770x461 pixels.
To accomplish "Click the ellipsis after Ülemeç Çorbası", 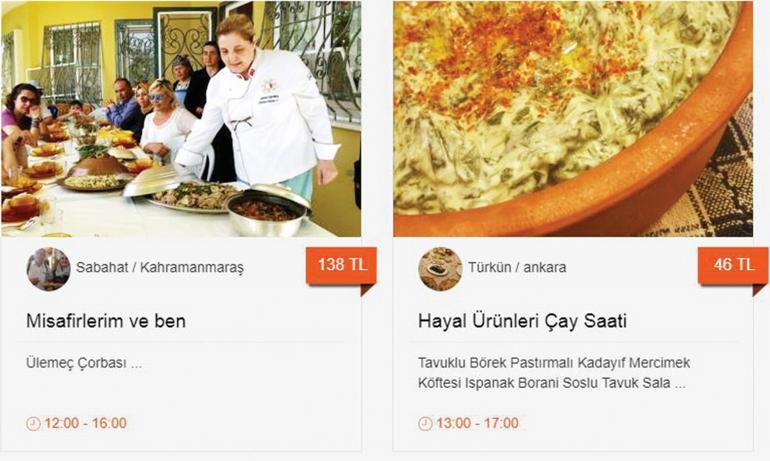I will click(137, 365).
